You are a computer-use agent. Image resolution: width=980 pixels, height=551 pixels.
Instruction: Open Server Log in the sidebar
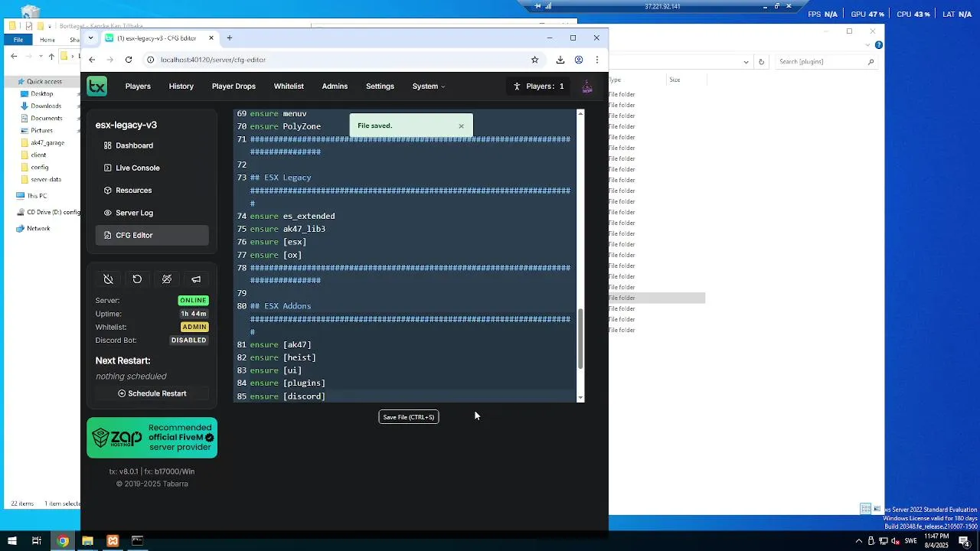(152, 213)
